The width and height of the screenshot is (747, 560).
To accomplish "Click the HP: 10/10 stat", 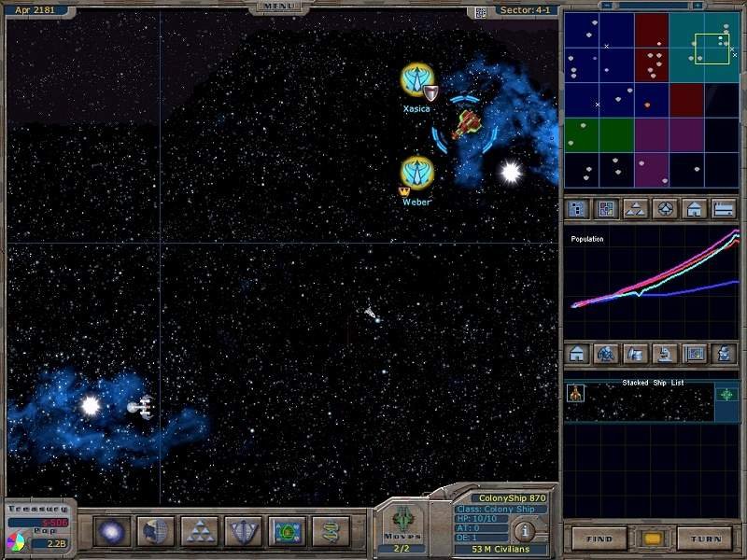I will [x=476, y=519].
